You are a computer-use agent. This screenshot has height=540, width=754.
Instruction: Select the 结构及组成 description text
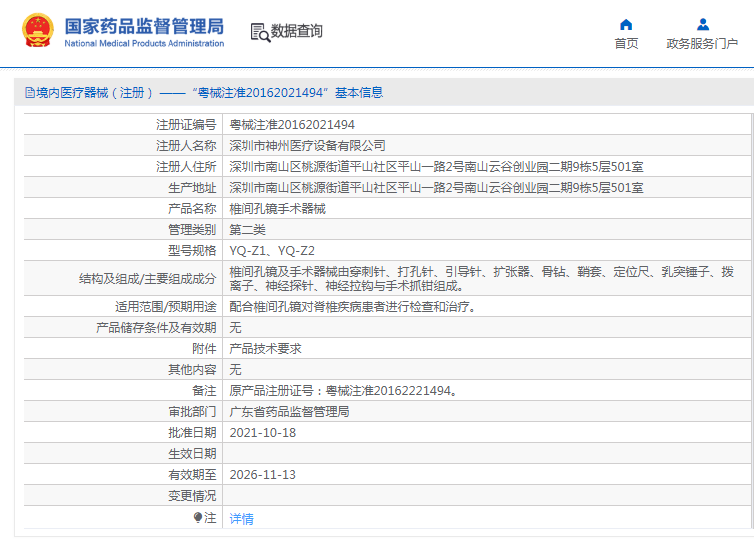click(x=481, y=279)
